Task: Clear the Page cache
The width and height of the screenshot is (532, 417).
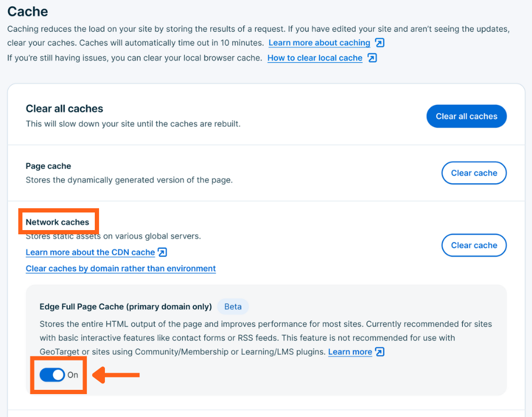Action: (x=474, y=173)
